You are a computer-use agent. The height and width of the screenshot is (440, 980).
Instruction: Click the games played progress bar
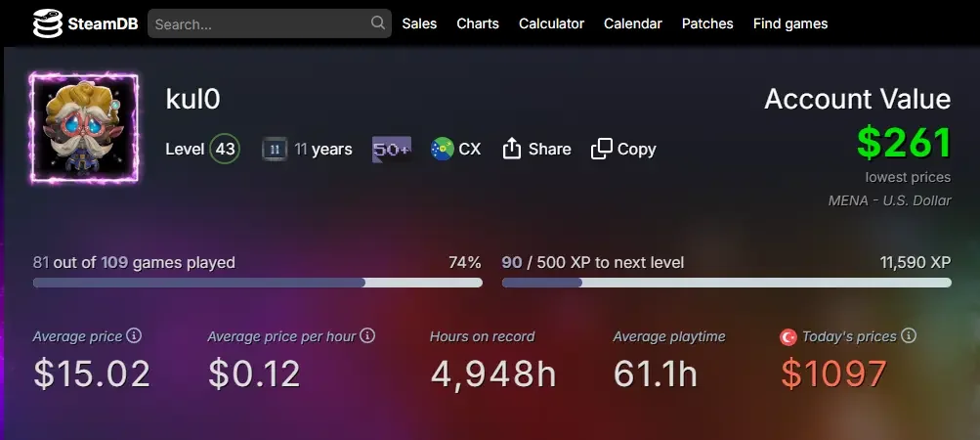(258, 283)
